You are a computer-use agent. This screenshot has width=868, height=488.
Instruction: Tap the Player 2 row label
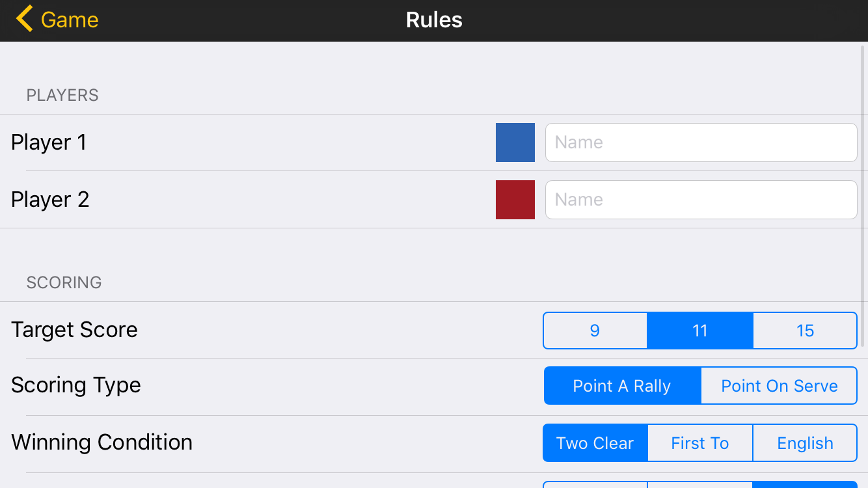pos(50,200)
